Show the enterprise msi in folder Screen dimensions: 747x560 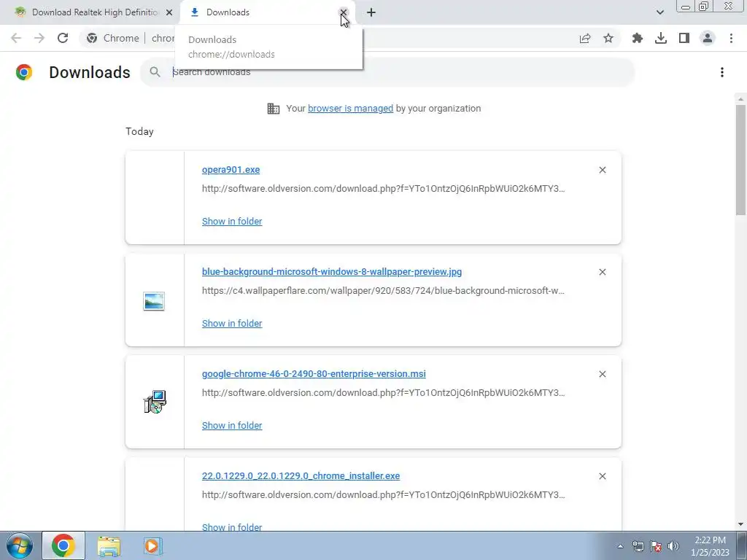click(232, 426)
